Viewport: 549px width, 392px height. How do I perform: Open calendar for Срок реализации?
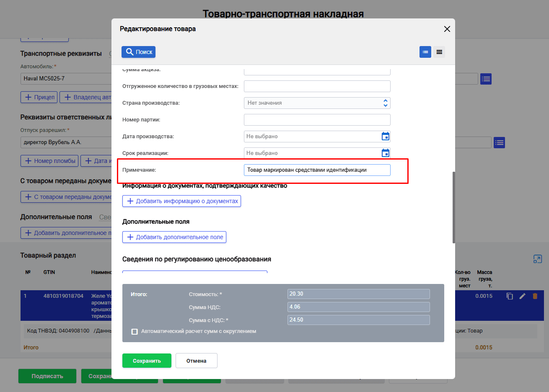[x=386, y=153]
